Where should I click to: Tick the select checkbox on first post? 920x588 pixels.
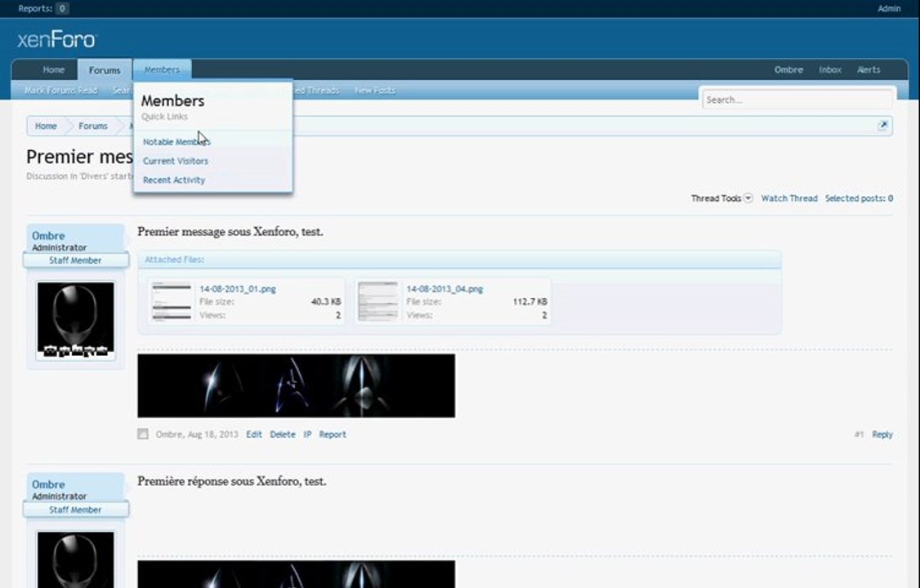tap(143, 434)
